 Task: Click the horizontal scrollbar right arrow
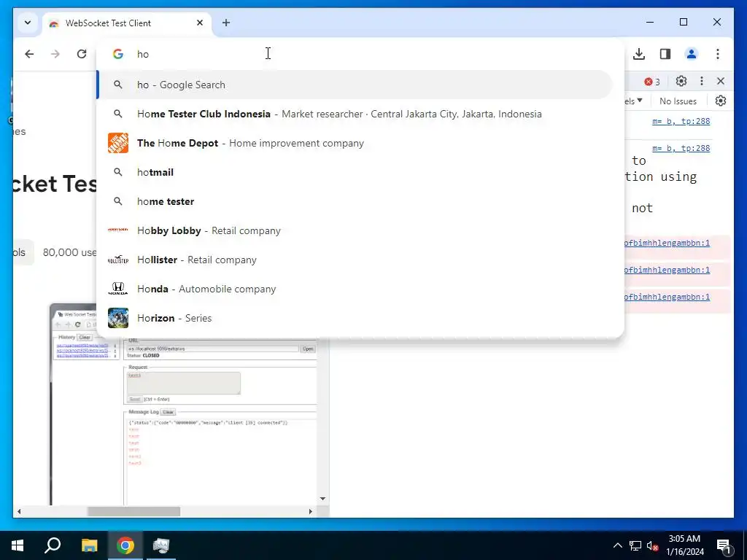click(311, 511)
